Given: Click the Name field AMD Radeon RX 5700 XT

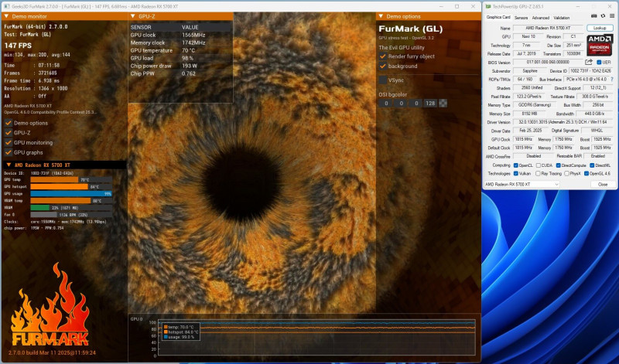Looking at the screenshot, I should [x=548, y=28].
